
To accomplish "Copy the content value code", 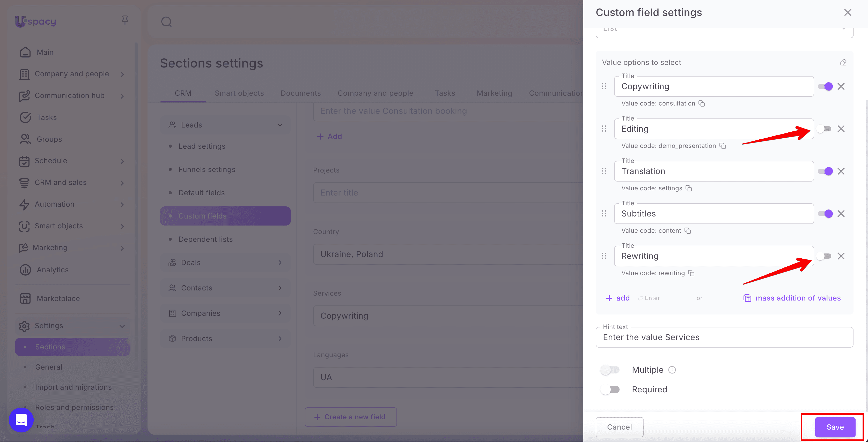I will [x=688, y=231].
